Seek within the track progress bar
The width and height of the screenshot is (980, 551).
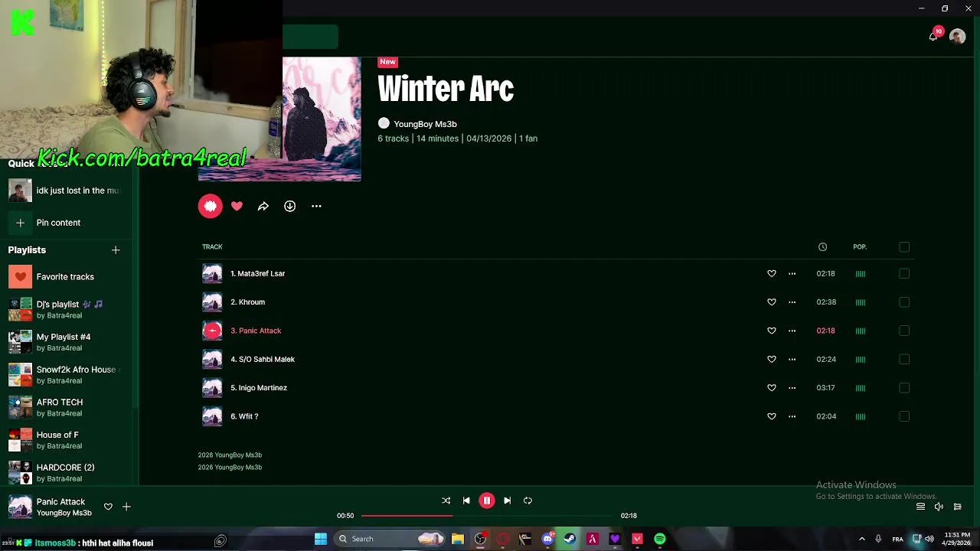coord(486,516)
